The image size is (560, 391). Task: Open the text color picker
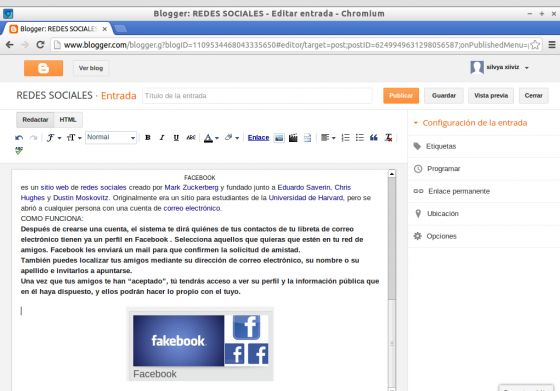coord(211,138)
